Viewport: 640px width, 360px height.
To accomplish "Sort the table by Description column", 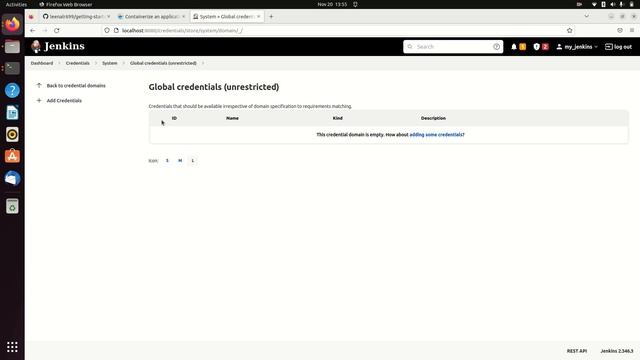I will (433, 118).
